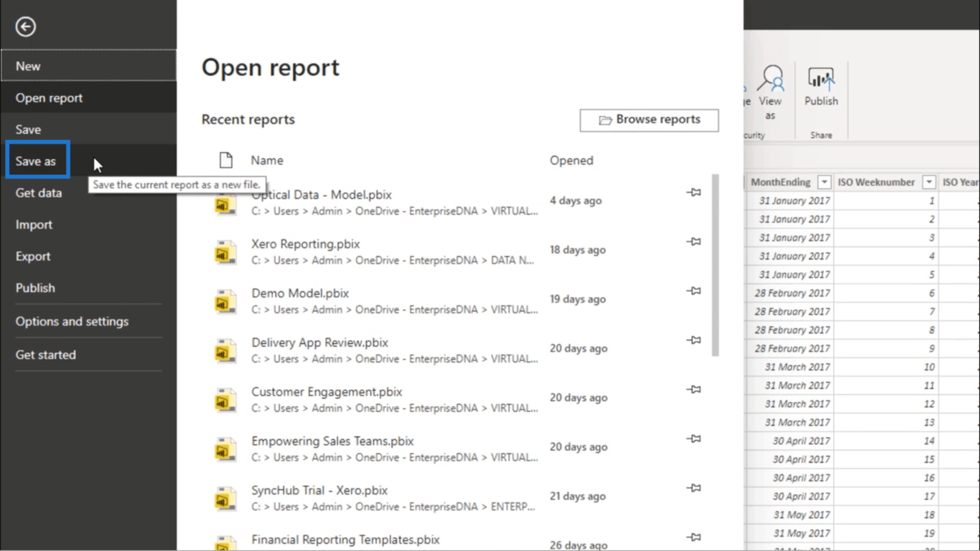Pin Empowering Sales Teams.pbix report
Viewport: 980px width, 551px height.
[x=694, y=438]
